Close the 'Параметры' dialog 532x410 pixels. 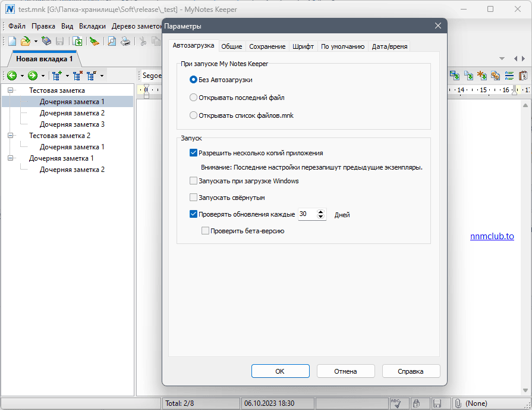point(438,26)
